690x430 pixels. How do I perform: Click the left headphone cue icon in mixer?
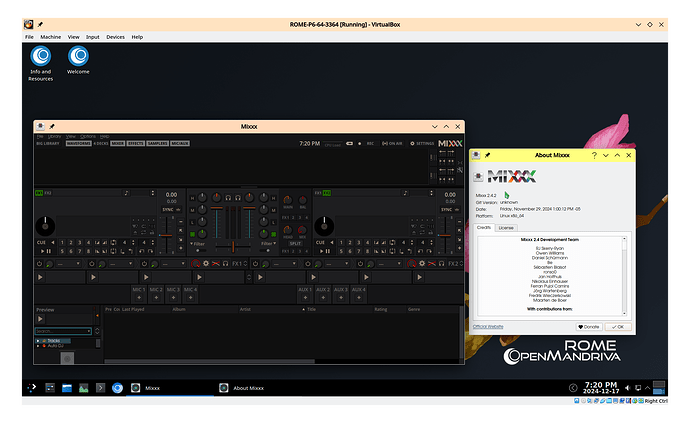pyautogui.click(x=228, y=198)
